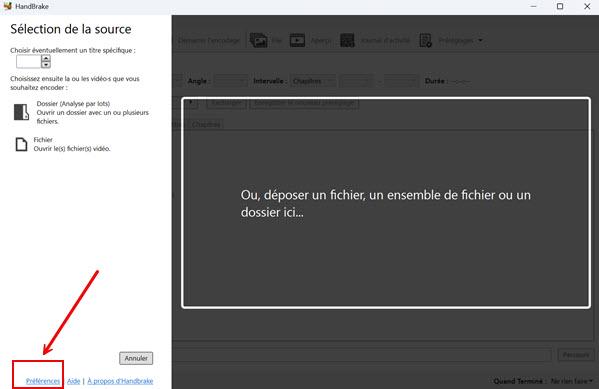
Task: Switch to the Chapitres tab
Action: (x=206, y=125)
